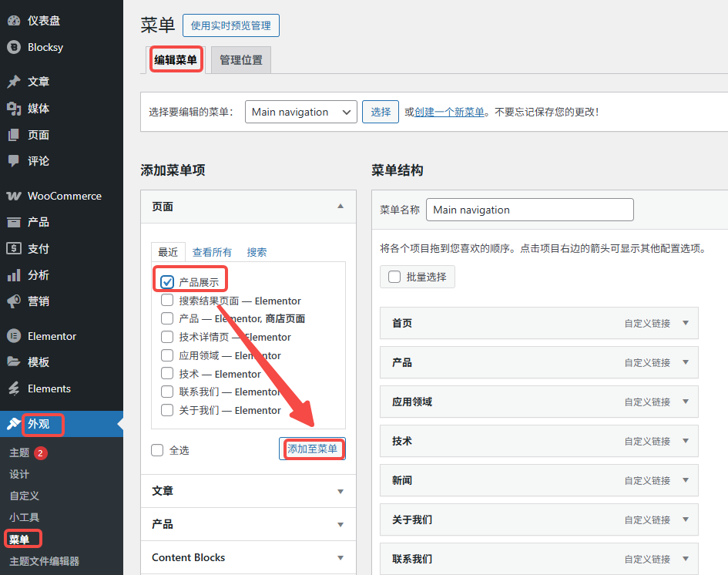This screenshot has width=728, height=575.
Task: Open the 营销 marketing megaphone icon
Action: [x=15, y=301]
